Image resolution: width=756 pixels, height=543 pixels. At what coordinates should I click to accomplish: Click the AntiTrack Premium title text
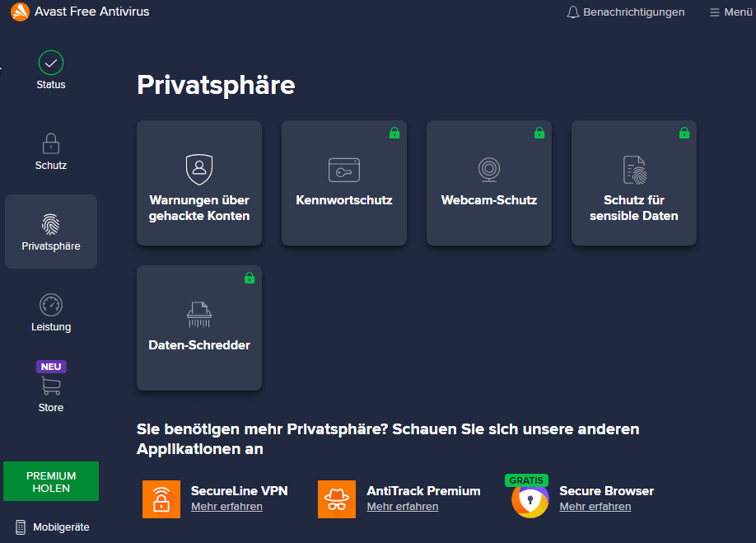(x=424, y=491)
